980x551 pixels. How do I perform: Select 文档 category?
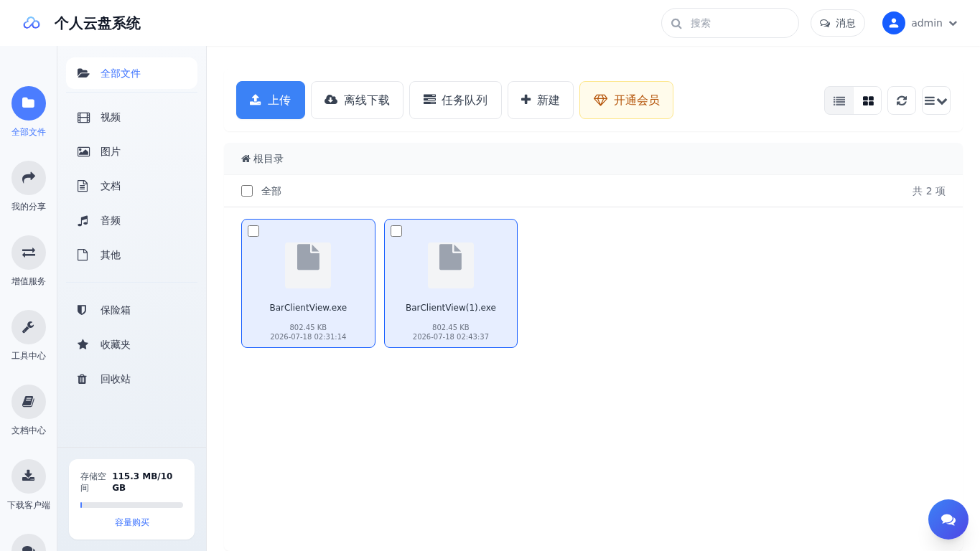[x=131, y=187]
